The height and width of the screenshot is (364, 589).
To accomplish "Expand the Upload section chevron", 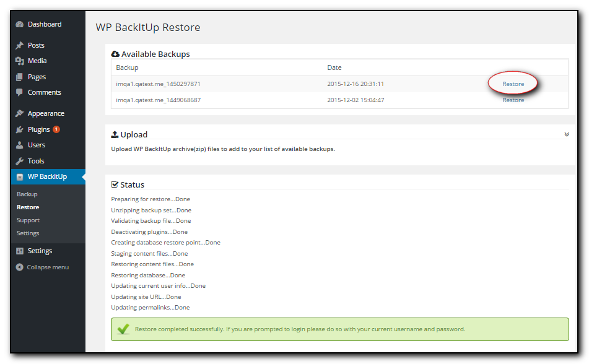I will click(x=566, y=134).
